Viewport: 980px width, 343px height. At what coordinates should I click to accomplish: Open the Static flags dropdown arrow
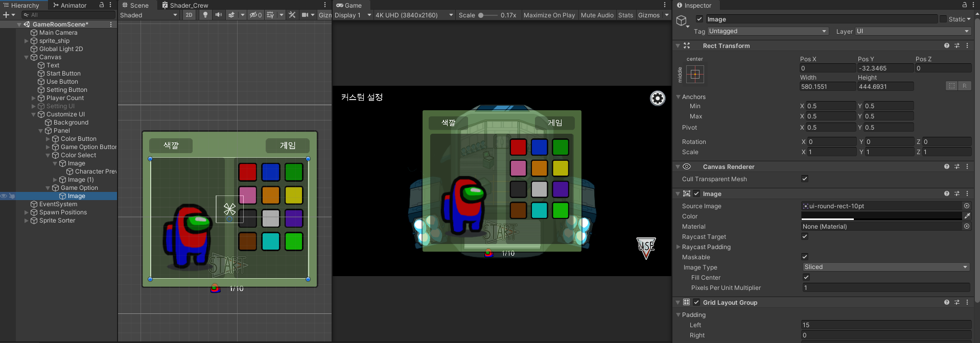[x=969, y=19]
